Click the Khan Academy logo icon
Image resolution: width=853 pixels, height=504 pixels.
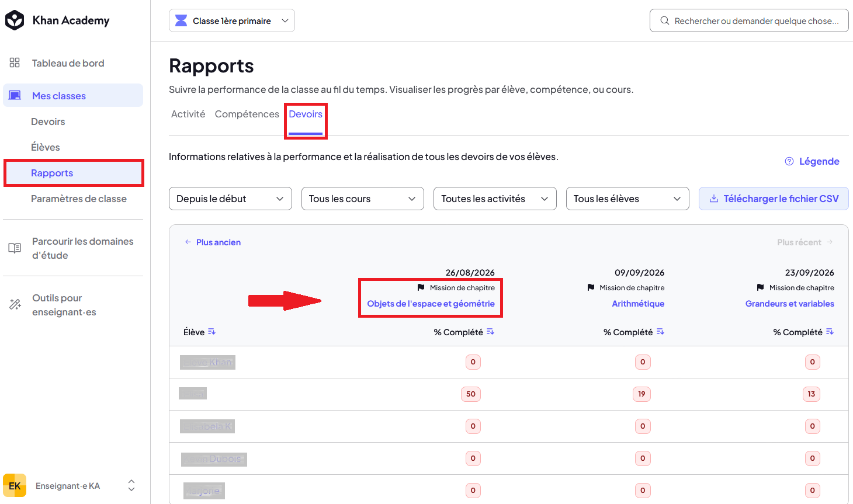[x=15, y=20]
